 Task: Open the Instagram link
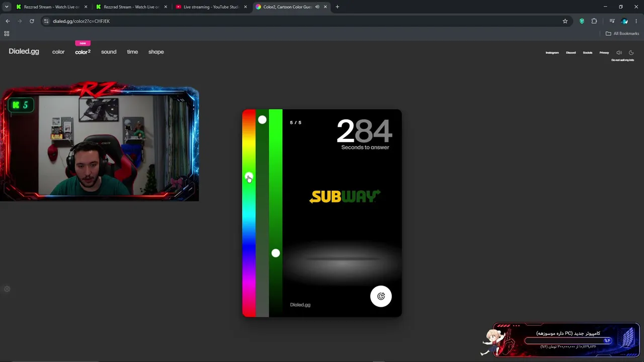[x=552, y=53]
